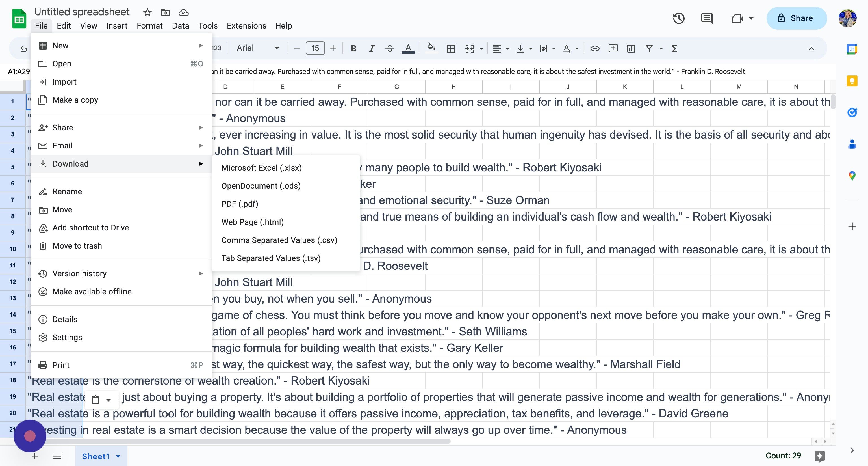Download as Comma Separated Values (.csv)
Viewport: 868px width, 466px height.
click(286, 240)
